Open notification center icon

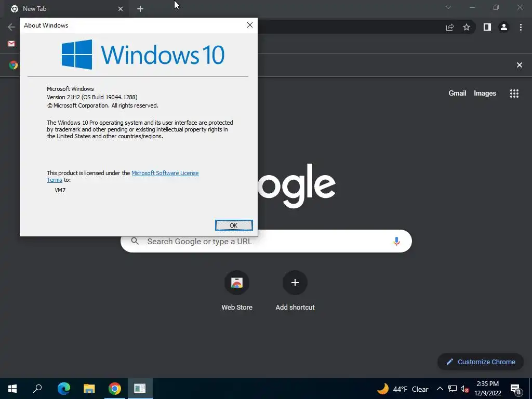516,389
